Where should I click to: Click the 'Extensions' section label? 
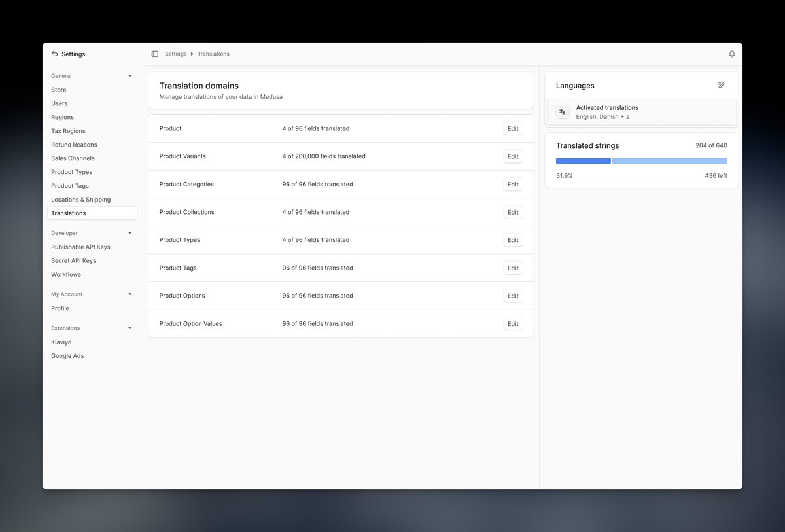click(x=65, y=328)
